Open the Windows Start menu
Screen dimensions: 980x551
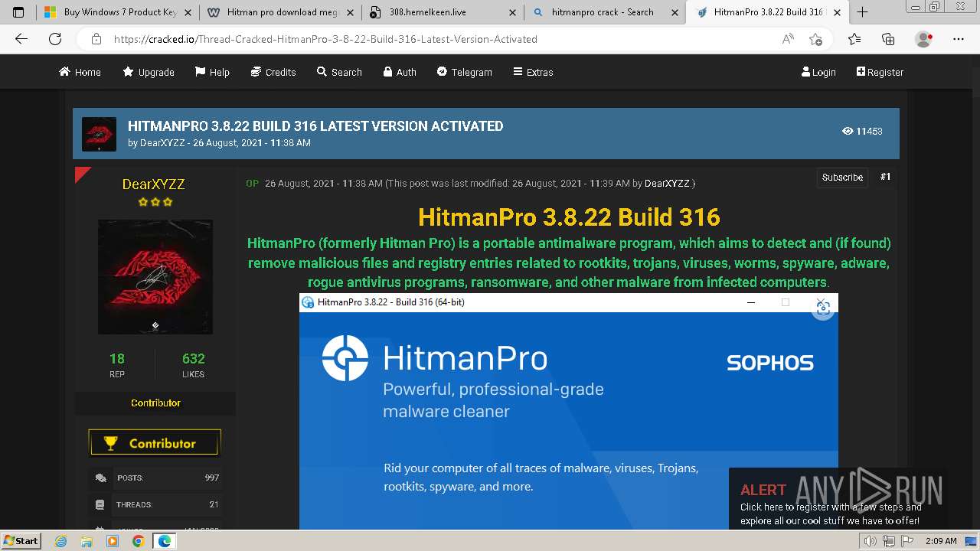point(21,540)
